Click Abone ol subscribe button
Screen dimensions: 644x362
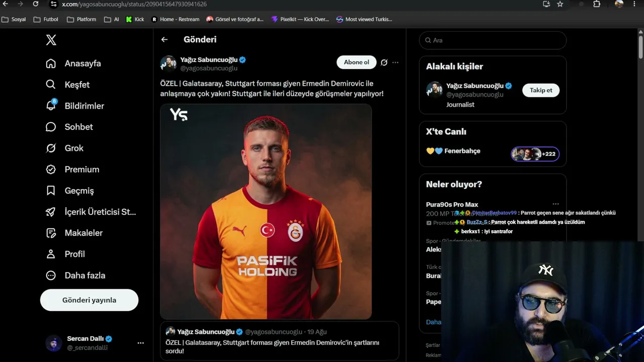pos(356,62)
